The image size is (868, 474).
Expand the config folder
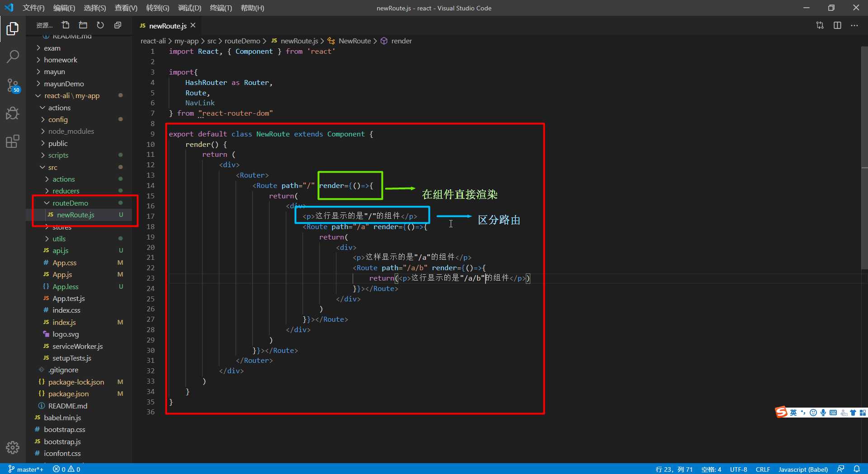79,119
